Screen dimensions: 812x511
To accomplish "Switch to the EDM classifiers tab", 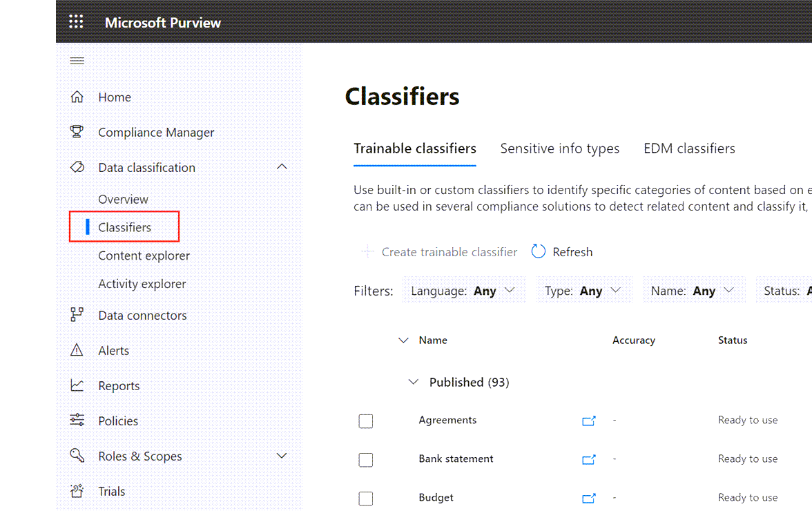I will 689,148.
